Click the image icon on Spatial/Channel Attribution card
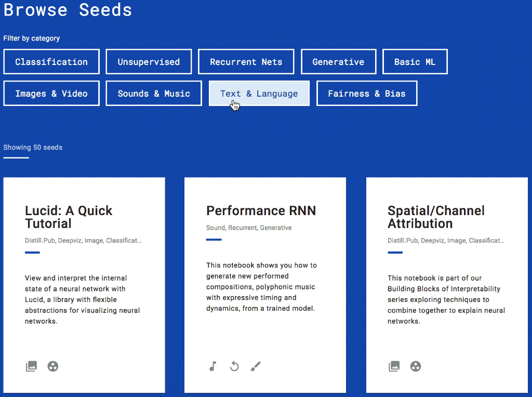Image resolution: width=532 pixels, height=397 pixels. (394, 366)
